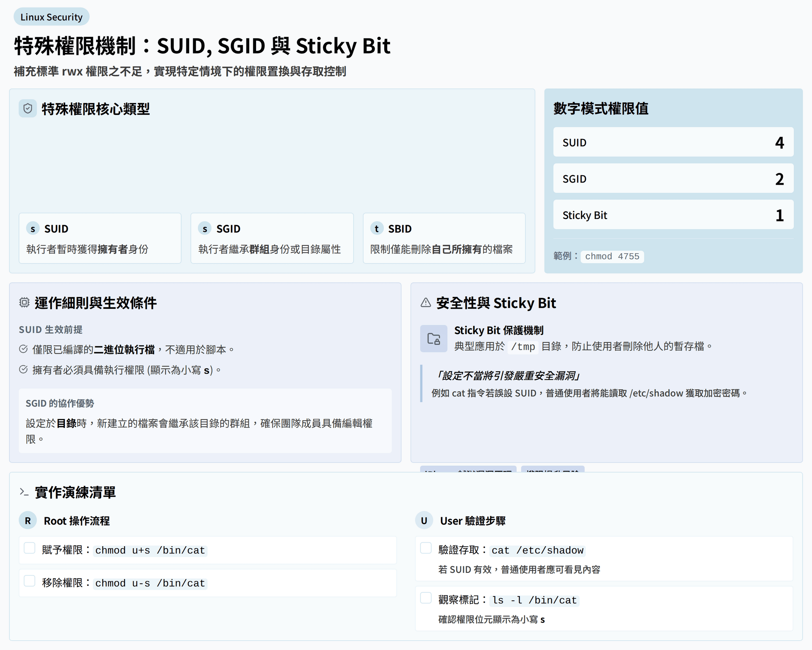The width and height of the screenshot is (812, 650).
Task: Click the 's' badge on the SUID card
Action: (x=33, y=228)
